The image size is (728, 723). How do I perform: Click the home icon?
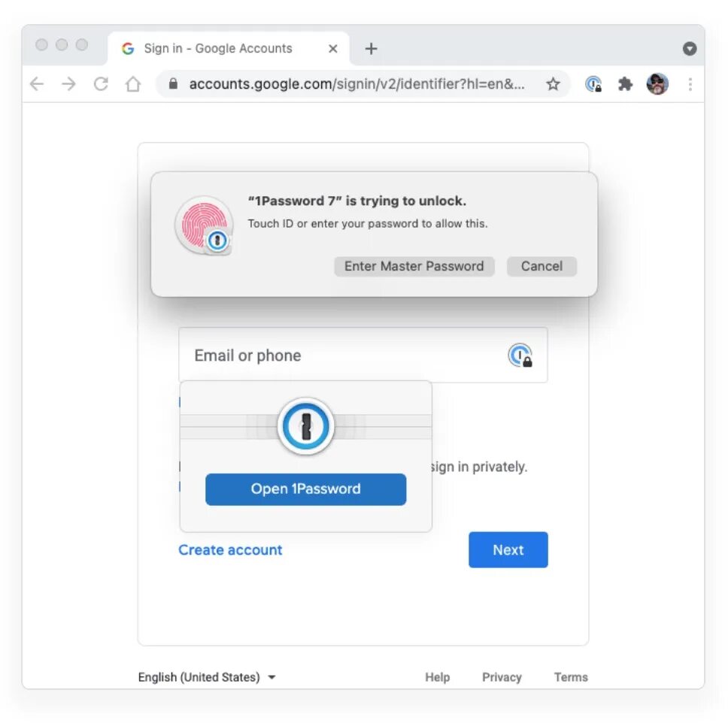point(133,84)
